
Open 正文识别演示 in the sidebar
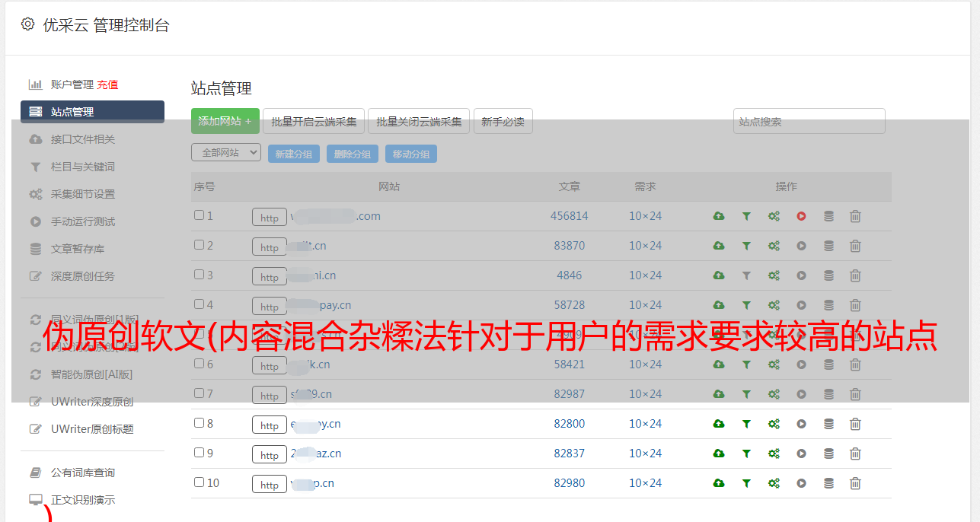pyautogui.click(x=83, y=500)
